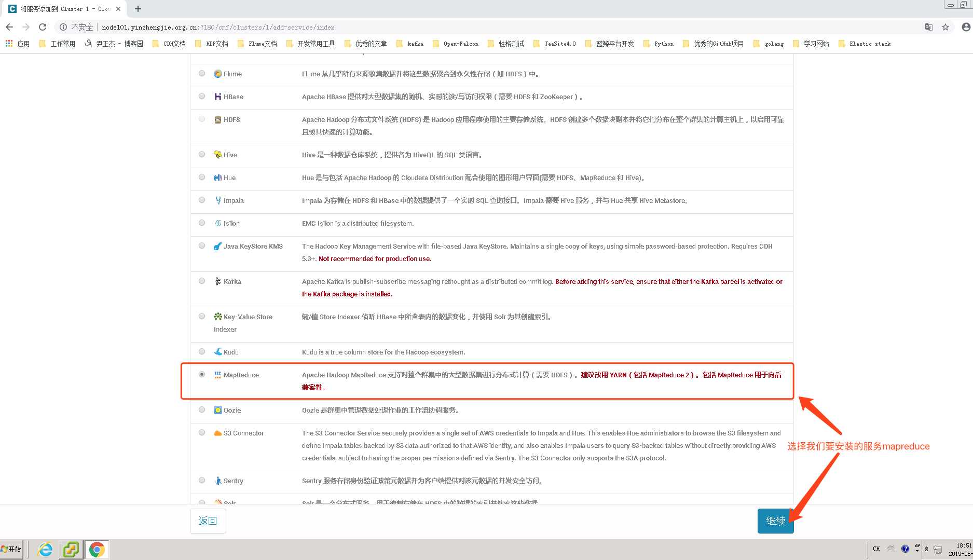Click the tray help question mark icon
The image size is (973, 560).
906,549
